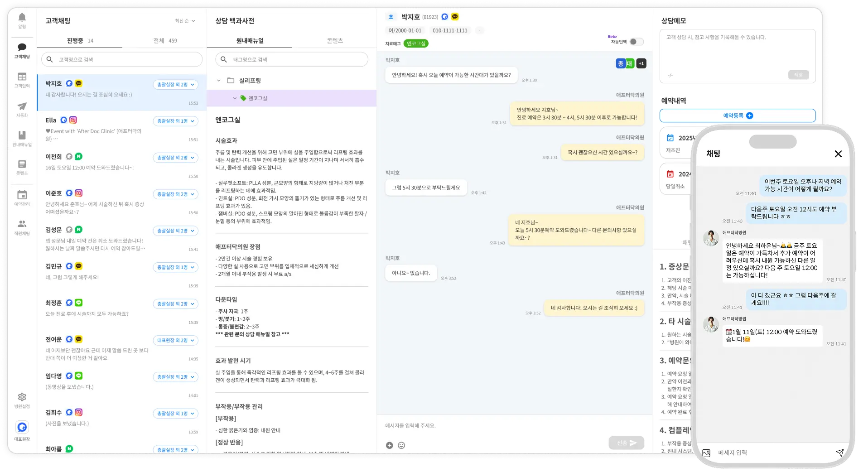This screenshot has width=868, height=472.
Task: Click the red calendar icon on 2024 reservation card
Action: [670, 174]
